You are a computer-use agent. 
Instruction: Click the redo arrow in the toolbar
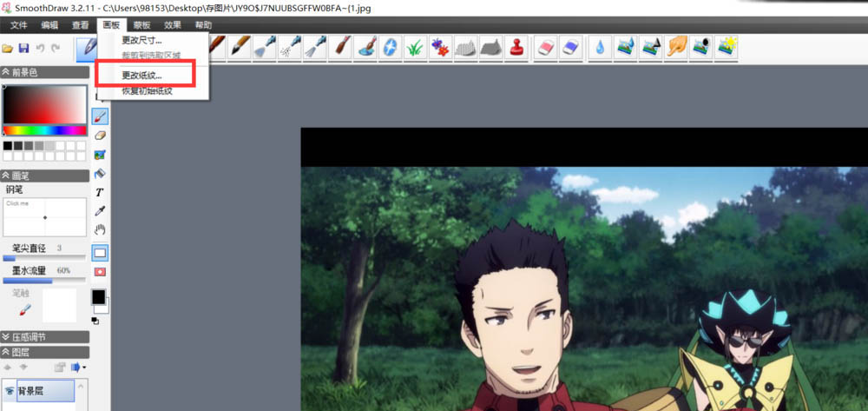point(56,48)
